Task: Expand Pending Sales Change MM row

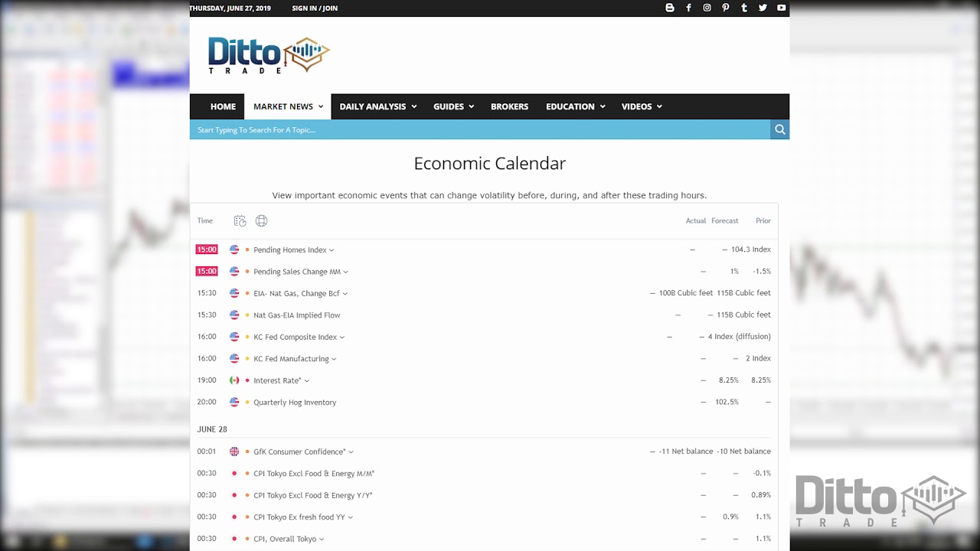Action: tap(345, 272)
